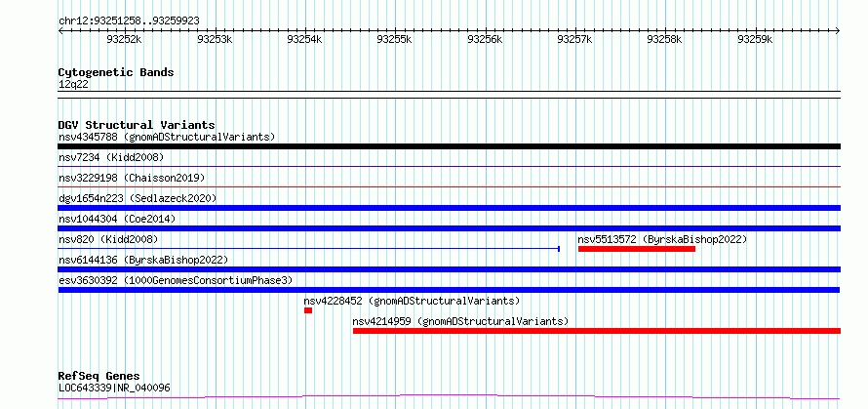Open variant label esv3630392 (1000GenomesConsortiumPhase3)
Image resolution: width=868 pixels, height=409 pixels.
[176, 280]
